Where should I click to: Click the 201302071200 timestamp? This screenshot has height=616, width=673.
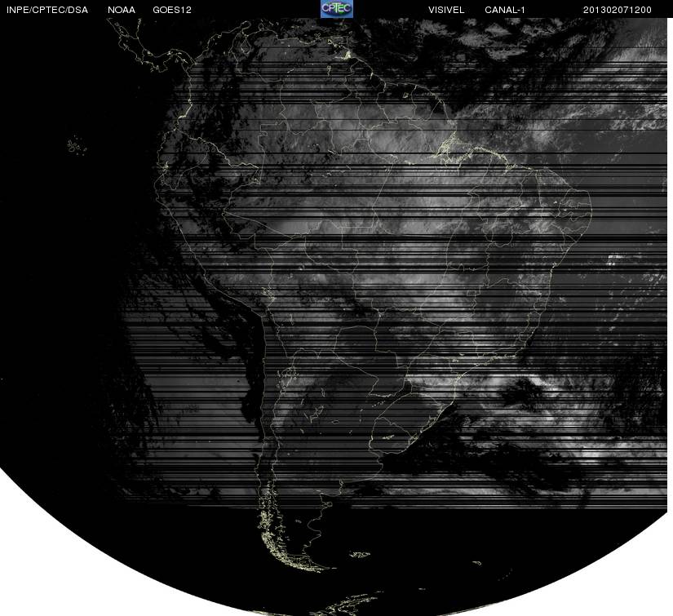tap(618, 10)
